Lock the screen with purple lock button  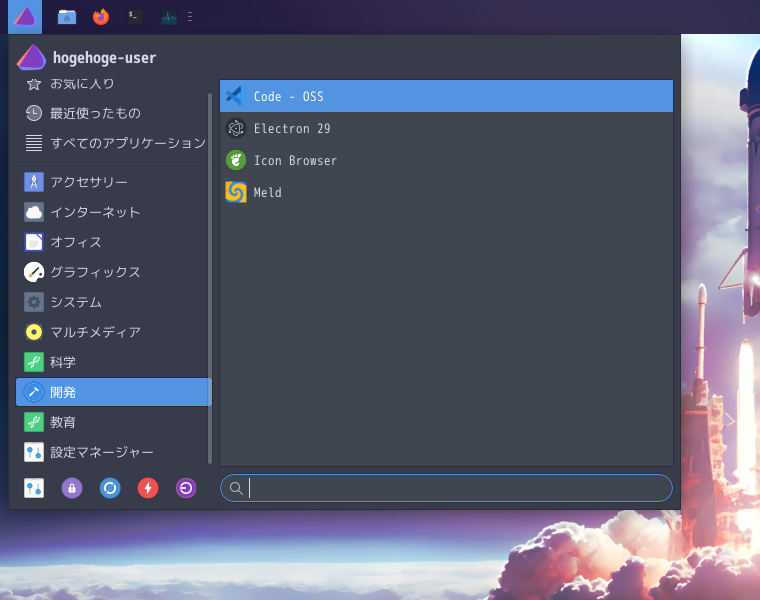click(x=72, y=488)
